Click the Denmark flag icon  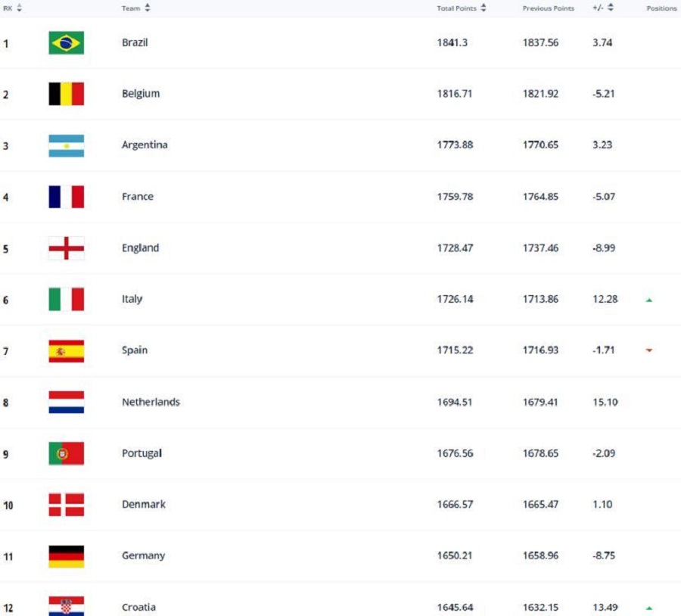point(66,504)
